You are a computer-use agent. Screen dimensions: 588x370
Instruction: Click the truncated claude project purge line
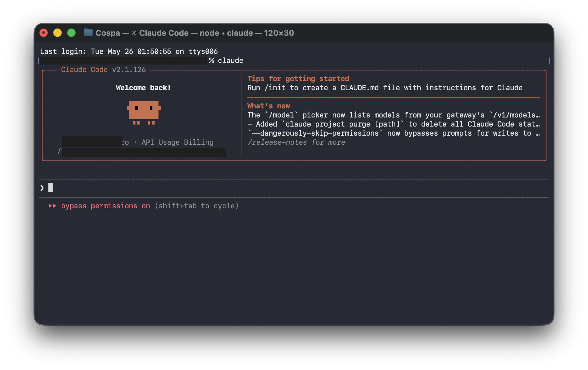pyautogui.click(x=394, y=124)
